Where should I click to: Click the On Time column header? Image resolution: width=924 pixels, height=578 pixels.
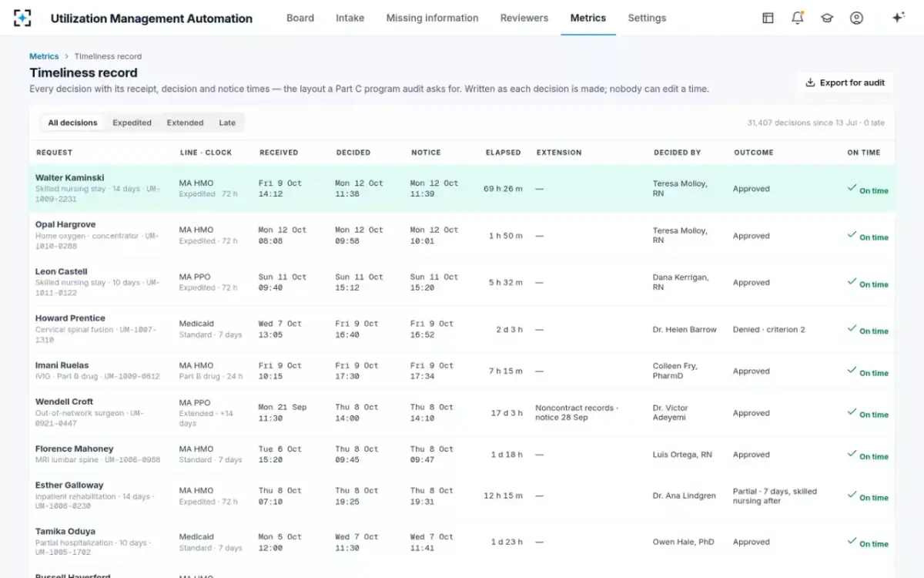click(x=864, y=153)
